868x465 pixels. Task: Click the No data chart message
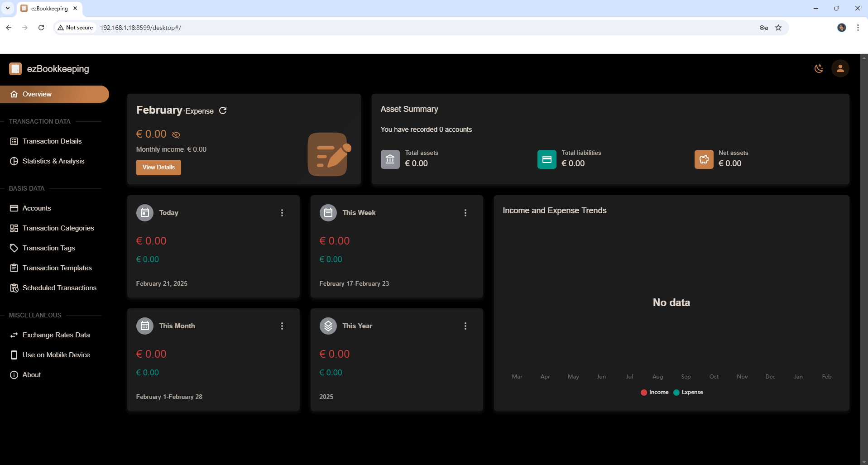pyautogui.click(x=671, y=302)
